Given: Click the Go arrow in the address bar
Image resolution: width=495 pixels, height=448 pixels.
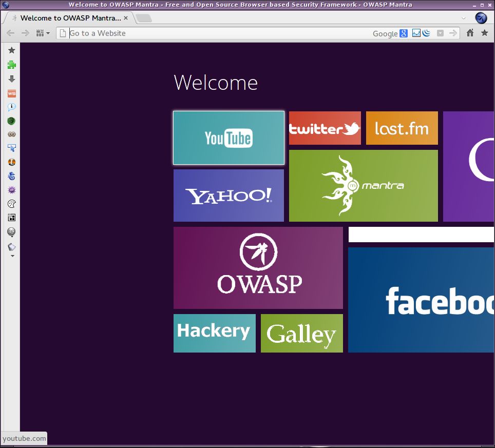Looking at the screenshot, I should 453,33.
